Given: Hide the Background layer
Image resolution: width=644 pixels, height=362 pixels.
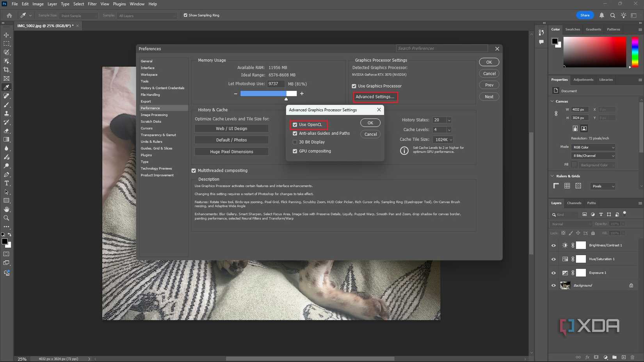Looking at the screenshot, I should (x=553, y=285).
